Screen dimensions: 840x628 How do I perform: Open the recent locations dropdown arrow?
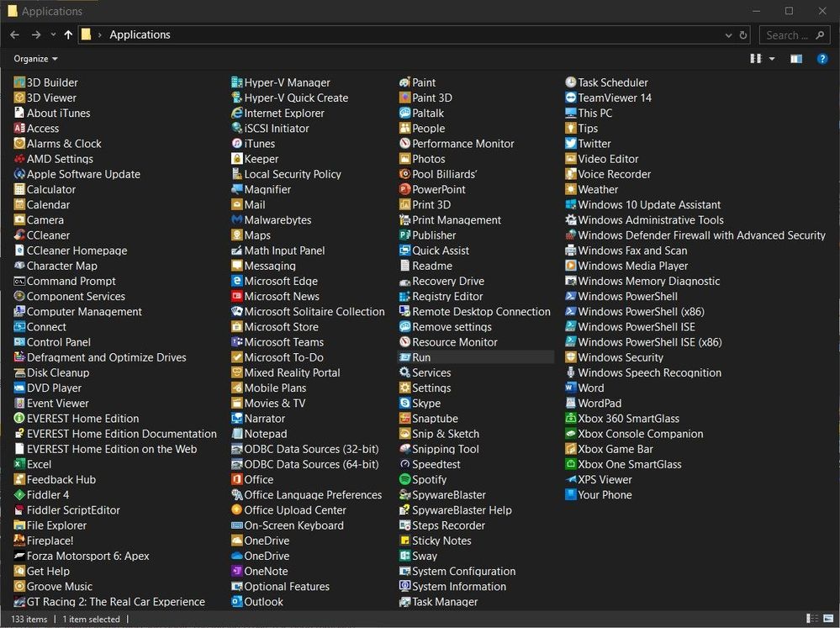[x=53, y=34]
